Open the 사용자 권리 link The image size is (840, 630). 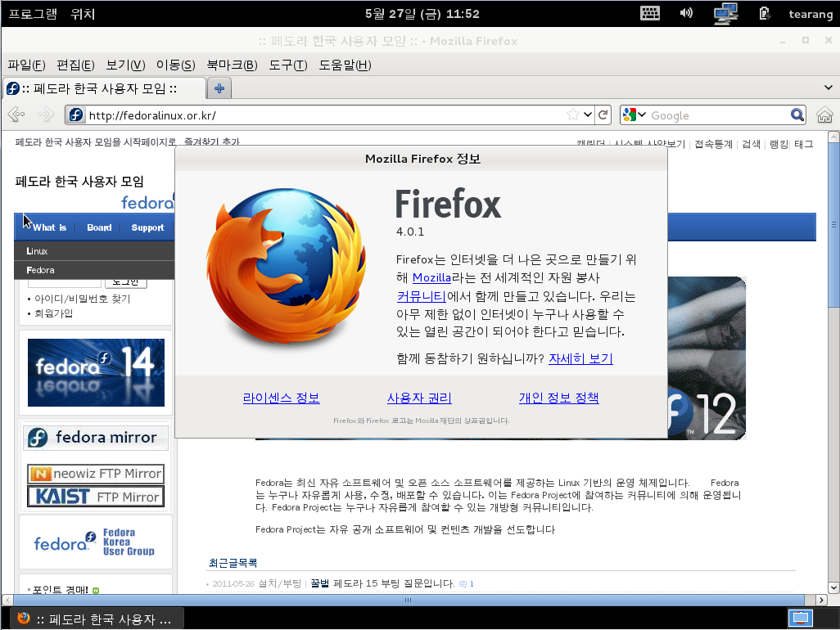coord(419,398)
